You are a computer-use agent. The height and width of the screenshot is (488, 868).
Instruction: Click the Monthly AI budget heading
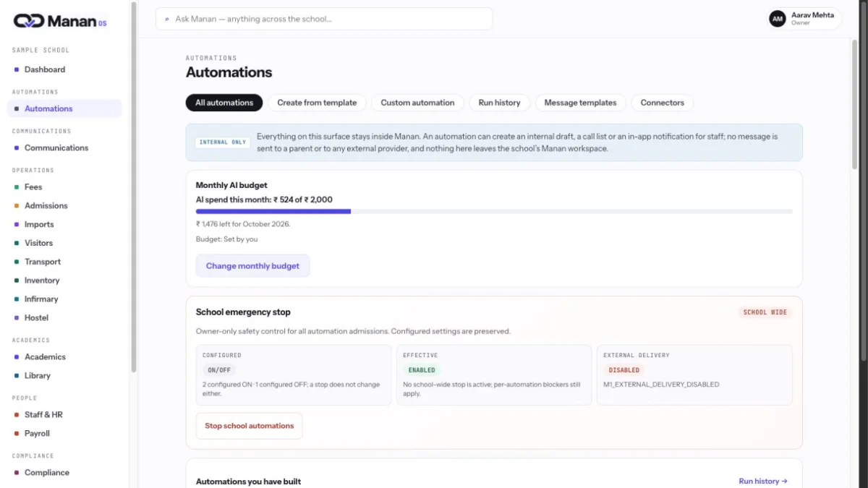[x=231, y=186]
